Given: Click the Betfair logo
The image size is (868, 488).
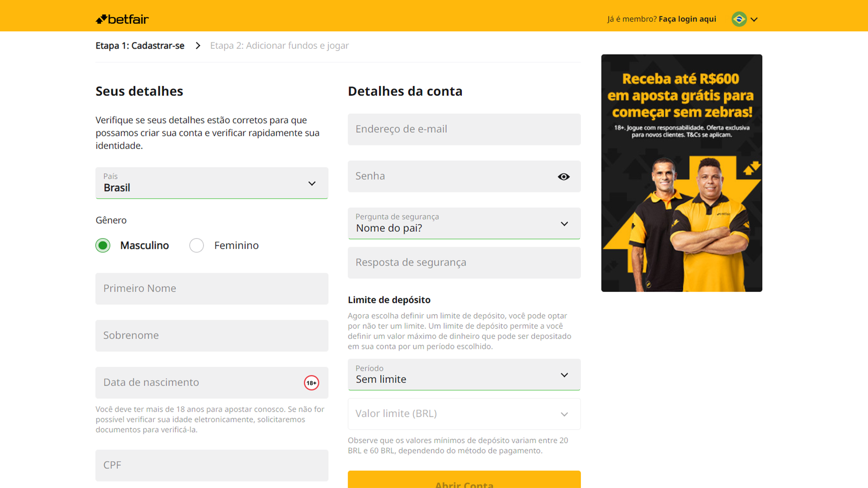Looking at the screenshot, I should point(121,19).
